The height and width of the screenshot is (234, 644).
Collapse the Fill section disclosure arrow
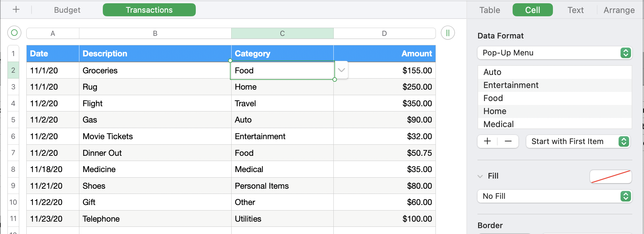480,176
